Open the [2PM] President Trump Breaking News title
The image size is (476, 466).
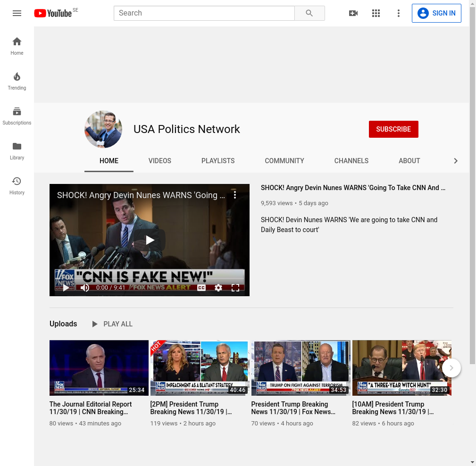191,408
